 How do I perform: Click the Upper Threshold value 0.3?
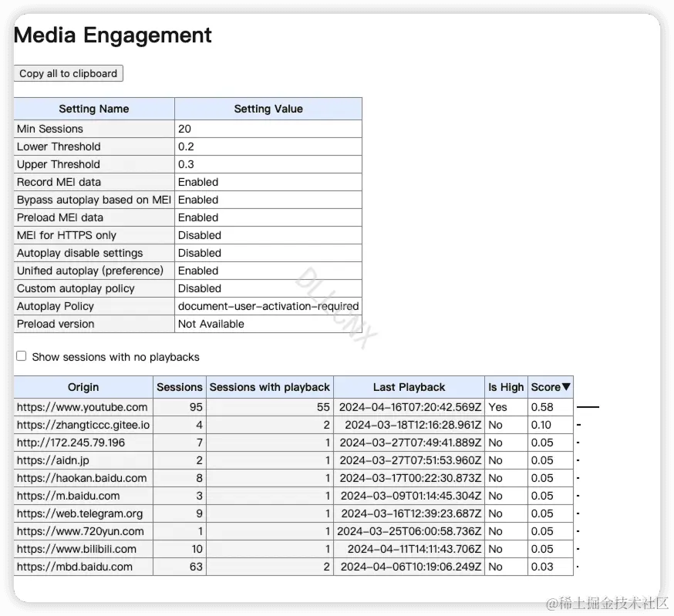[x=186, y=164]
